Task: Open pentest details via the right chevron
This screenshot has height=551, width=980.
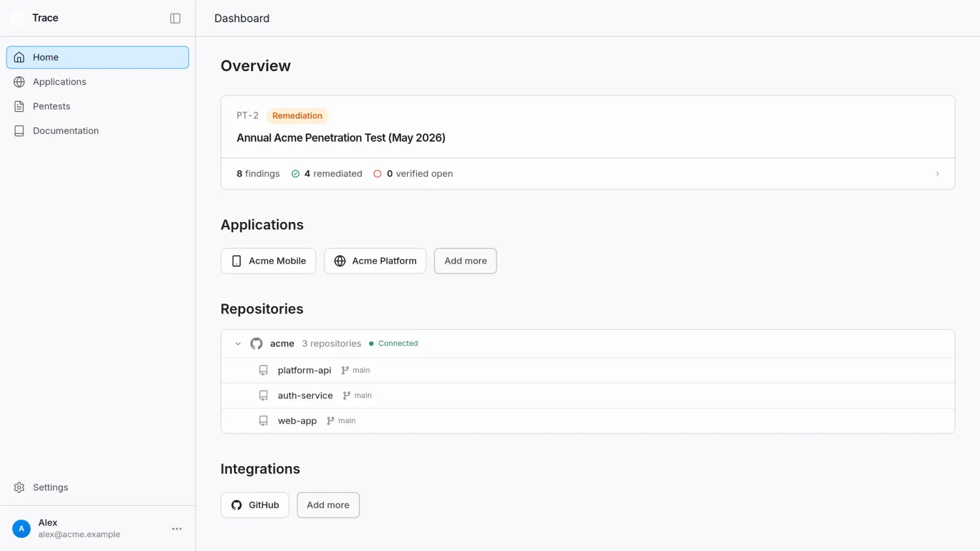Action: pyautogui.click(x=938, y=174)
